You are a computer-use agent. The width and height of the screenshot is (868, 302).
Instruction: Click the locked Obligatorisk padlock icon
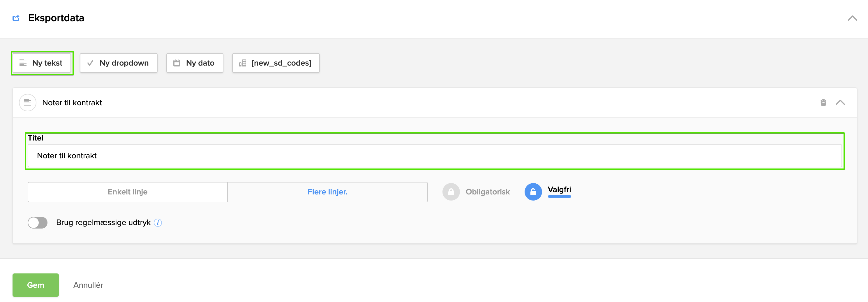point(451,192)
